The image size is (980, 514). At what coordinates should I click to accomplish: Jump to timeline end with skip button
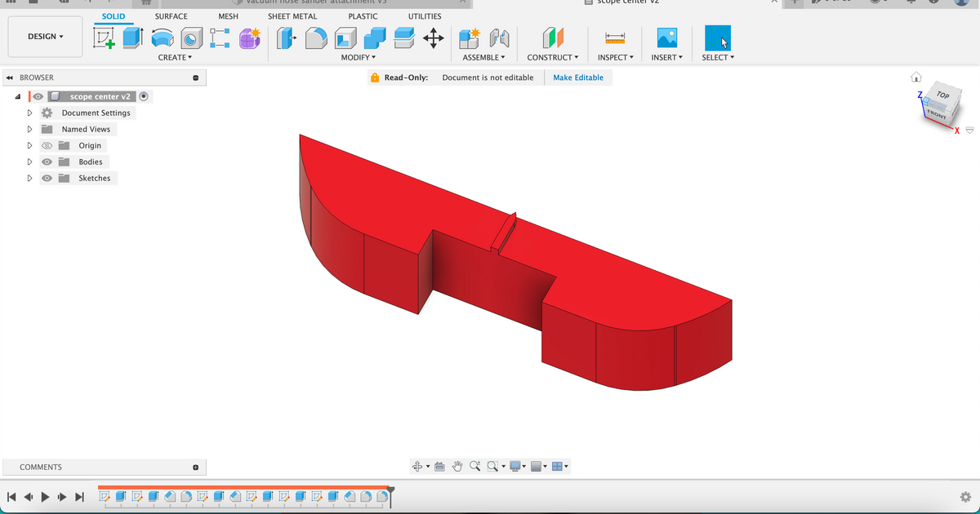click(79, 496)
